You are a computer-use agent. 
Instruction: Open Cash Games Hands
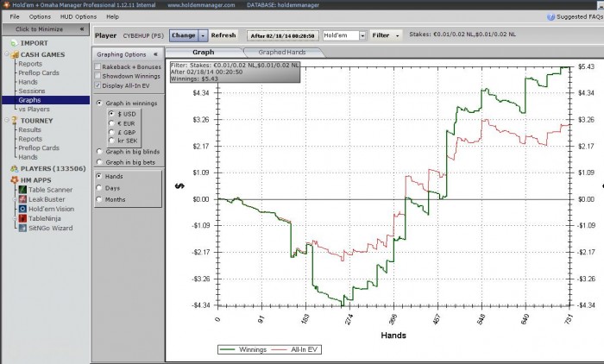(28, 82)
